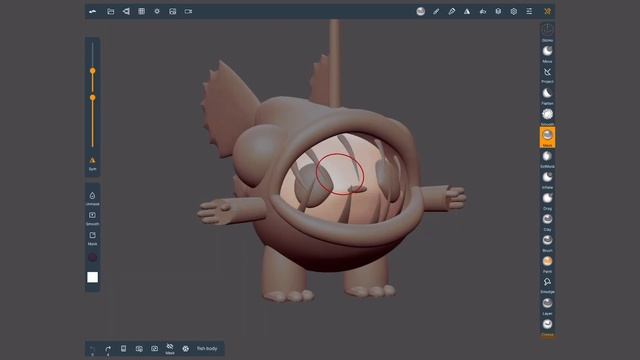Open the Topology grid menu
The height and width of the screenshot is (360, 640).
(142, 11)
